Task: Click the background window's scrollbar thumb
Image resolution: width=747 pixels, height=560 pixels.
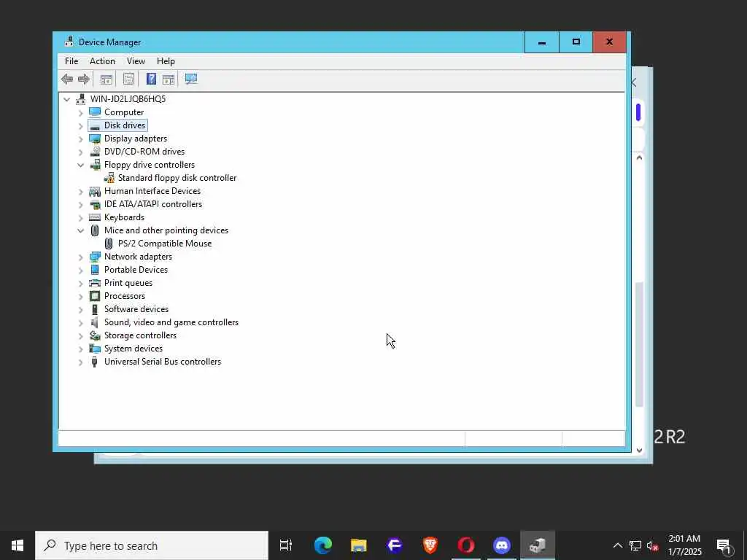Action: [639, 344]
